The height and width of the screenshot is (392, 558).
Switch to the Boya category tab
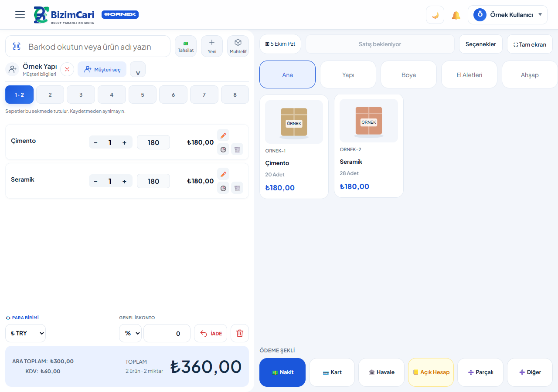pyautogui.click(x=408, y=74)
